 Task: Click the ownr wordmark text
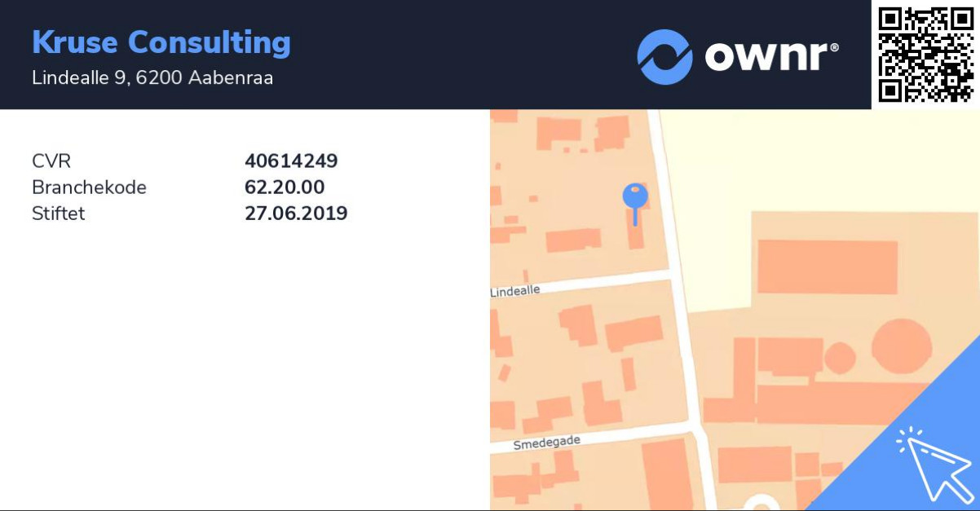click(x=771, y=56)
